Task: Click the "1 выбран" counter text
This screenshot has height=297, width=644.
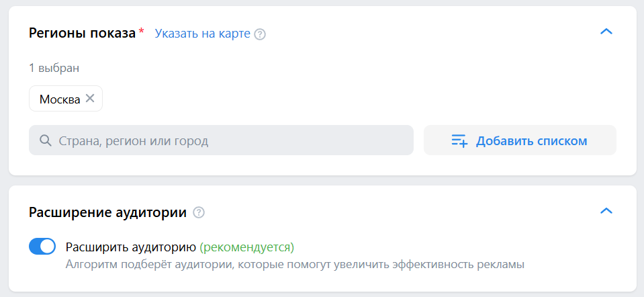Action: [54, 68]
